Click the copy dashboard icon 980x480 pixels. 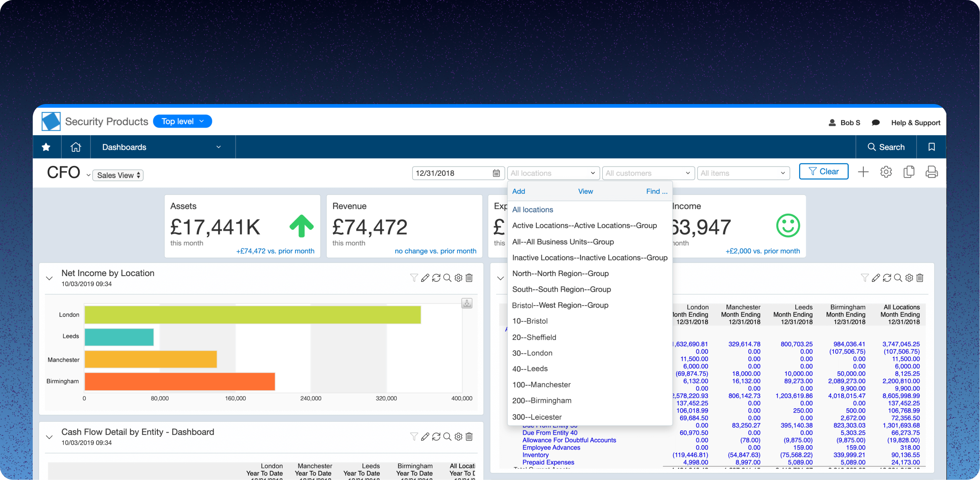(x=909, y=172)
